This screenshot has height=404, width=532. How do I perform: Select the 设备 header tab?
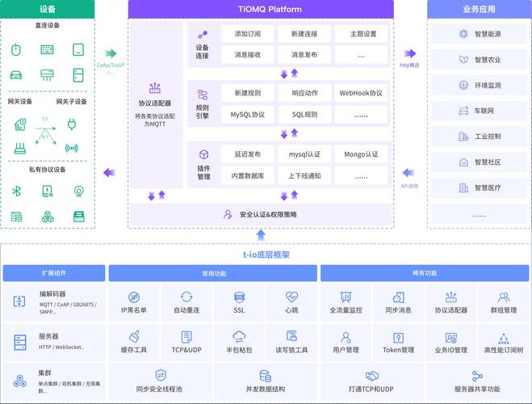pos(47,9)
